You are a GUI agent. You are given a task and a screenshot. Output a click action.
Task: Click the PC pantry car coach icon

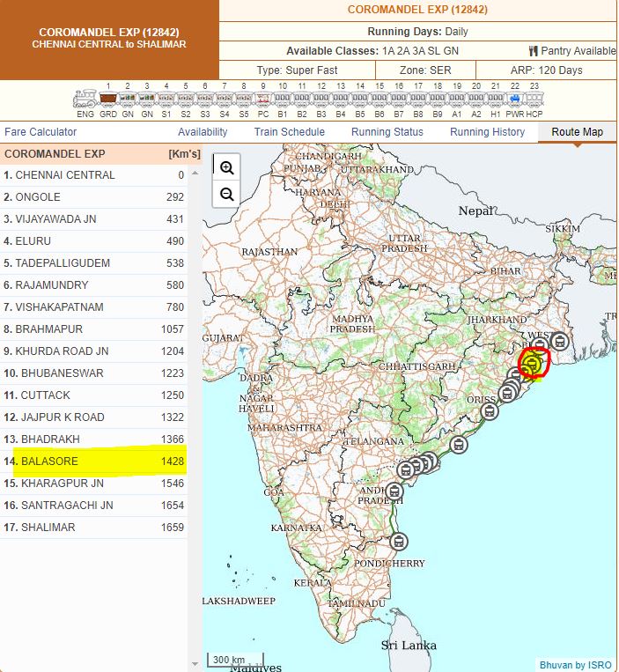coord(263,99)
